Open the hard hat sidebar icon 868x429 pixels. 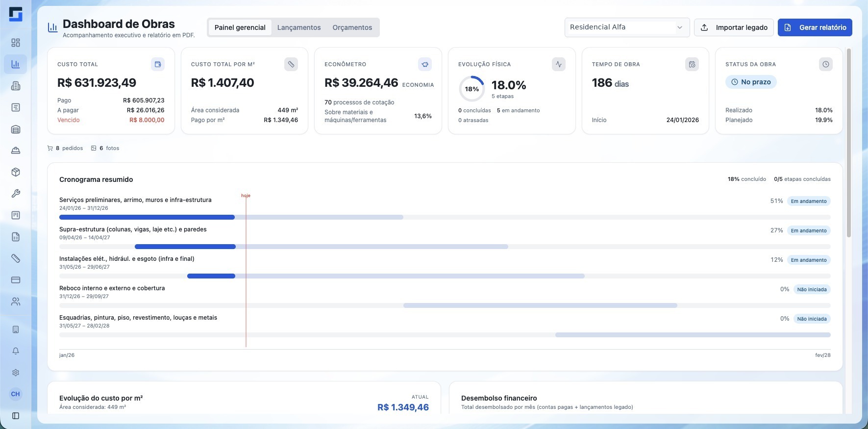[x=16, y=151]
